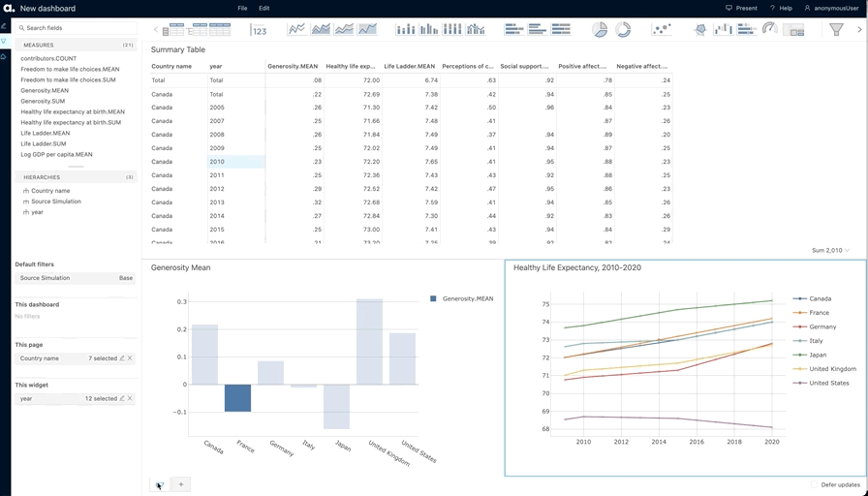Choose the donut chart icon

(x=623, y=29)
